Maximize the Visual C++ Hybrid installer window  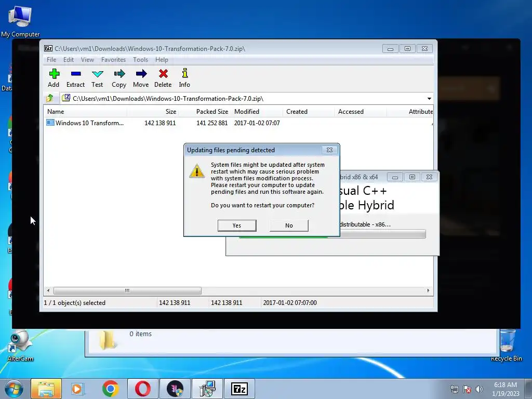(412, 177)
